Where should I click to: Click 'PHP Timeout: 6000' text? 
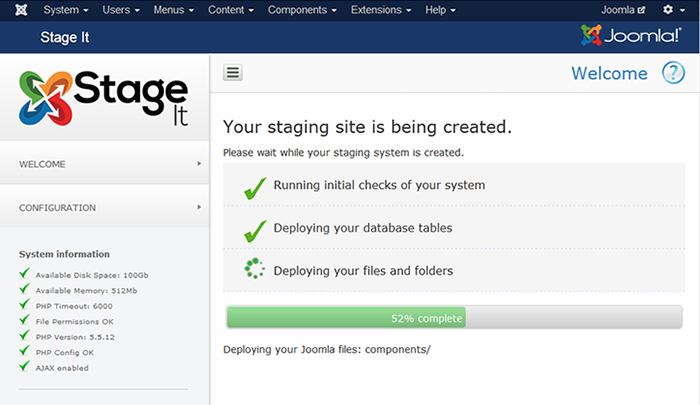coord(74,306)
